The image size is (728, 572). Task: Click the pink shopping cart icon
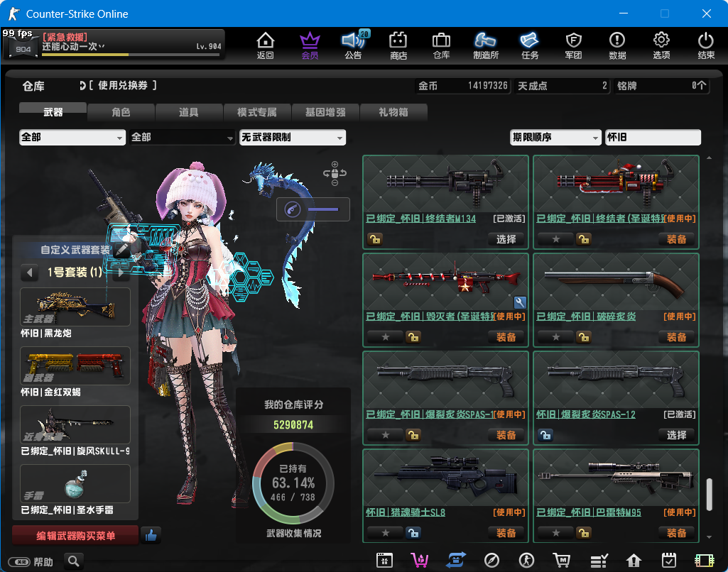(x=420, y=560)
